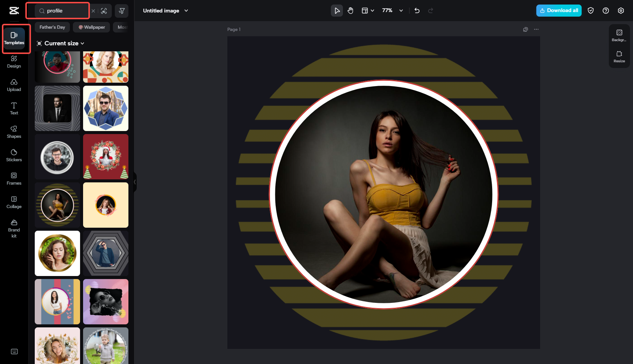Expand the Untitled image title dropdown
Viewport: 633px width, 364px height.
tap(186, 11)
